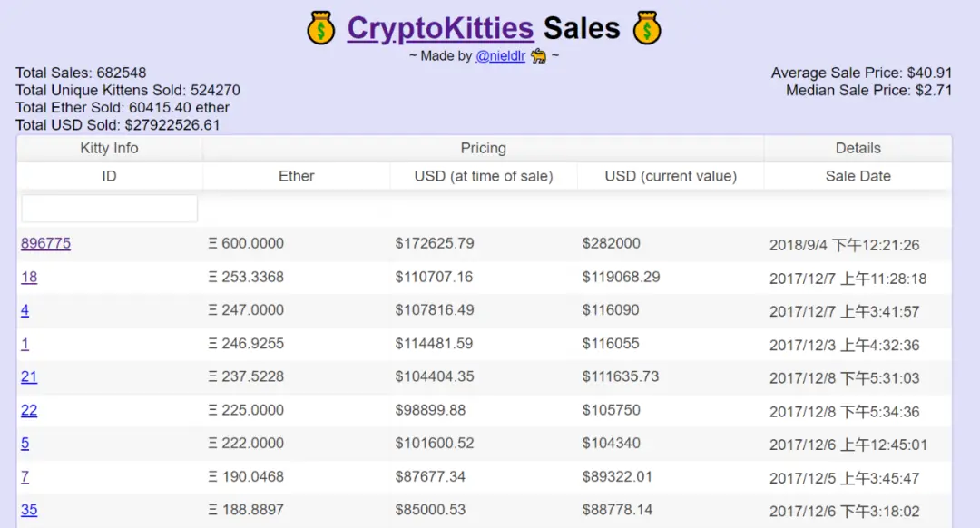Sort table by the ID column header
Screen dimensions: 980x528
110,176
